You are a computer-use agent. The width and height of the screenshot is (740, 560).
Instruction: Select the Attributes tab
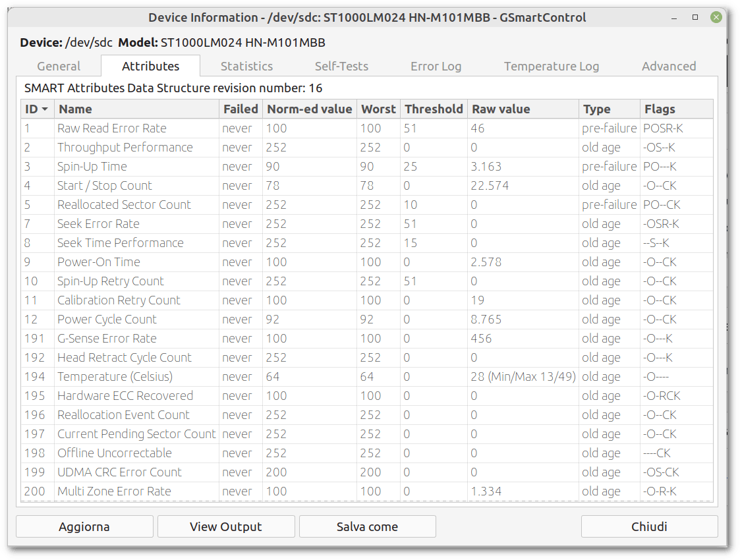150,66
